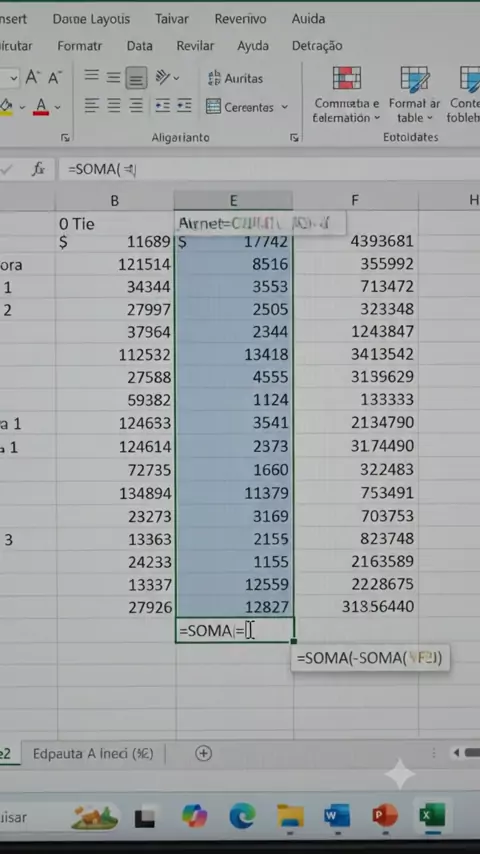Open the Data ribbon tab
This screenshot has width=480, height=854.
pyautogui.click(x=139, y=46)
